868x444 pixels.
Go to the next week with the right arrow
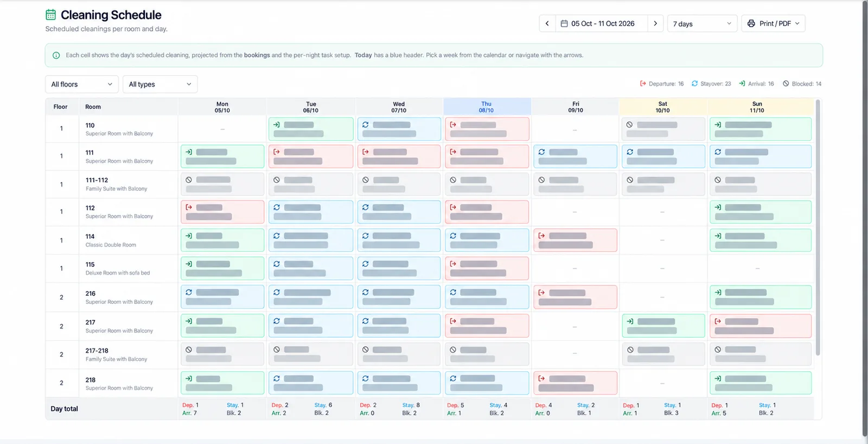coord(655,23)
